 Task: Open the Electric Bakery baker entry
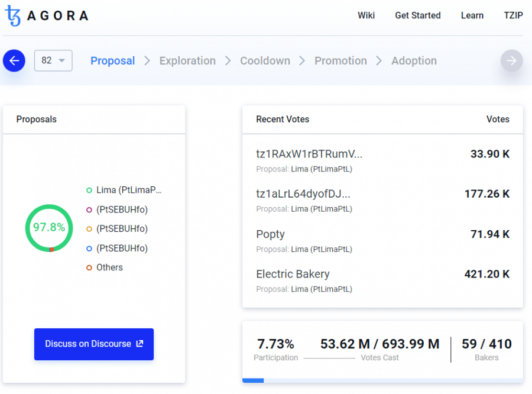click(x=293, y=274)
